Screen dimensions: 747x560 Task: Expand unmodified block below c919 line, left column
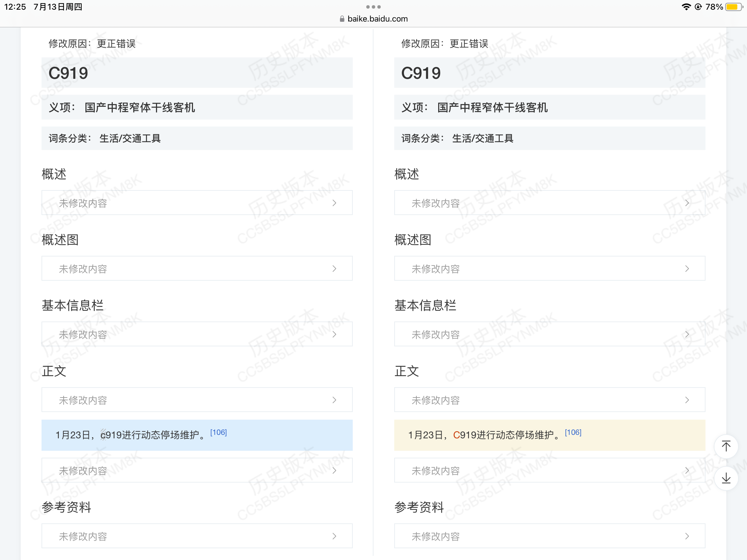pyautogui.click(x=197, y=470)
